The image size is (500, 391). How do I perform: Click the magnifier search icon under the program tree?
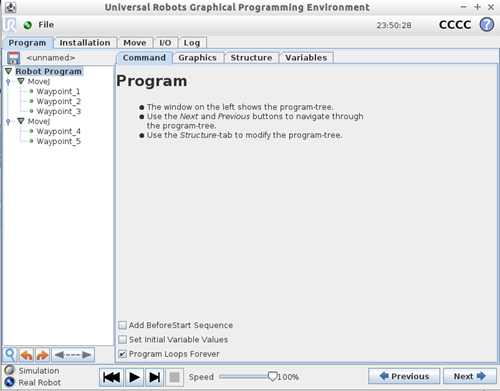coord(10,355)
